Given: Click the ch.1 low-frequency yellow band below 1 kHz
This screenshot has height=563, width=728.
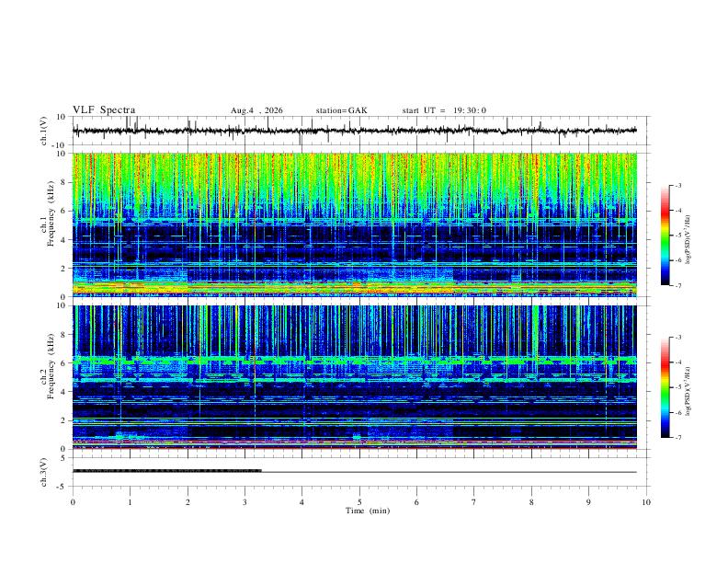Looking at the screenshot, I should [355, 287].
